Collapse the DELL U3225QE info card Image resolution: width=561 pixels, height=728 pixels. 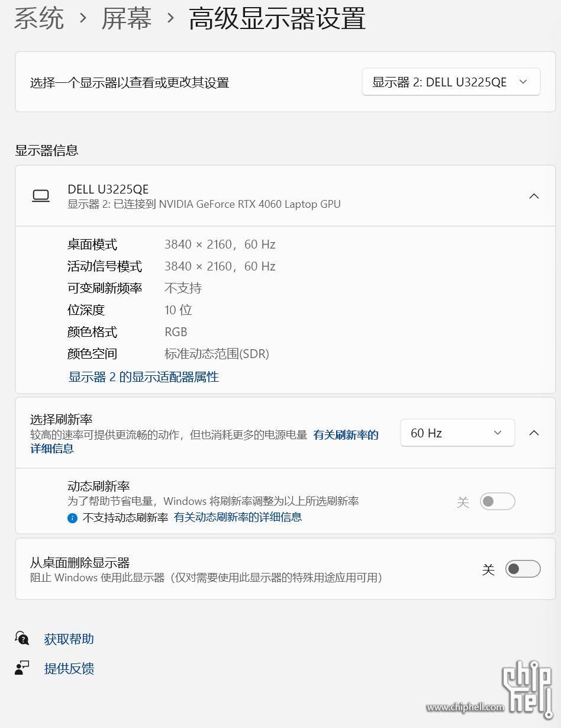(534, 196)
